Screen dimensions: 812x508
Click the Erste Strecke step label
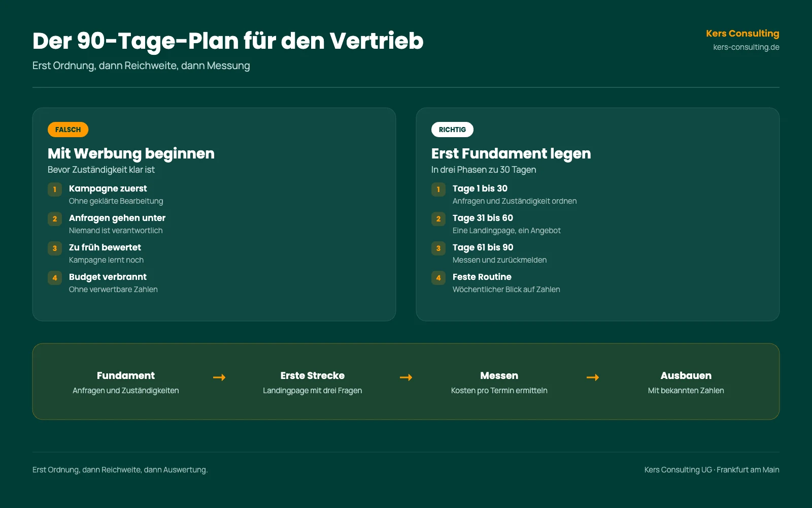pyautogui.click(x=313, y=375)
